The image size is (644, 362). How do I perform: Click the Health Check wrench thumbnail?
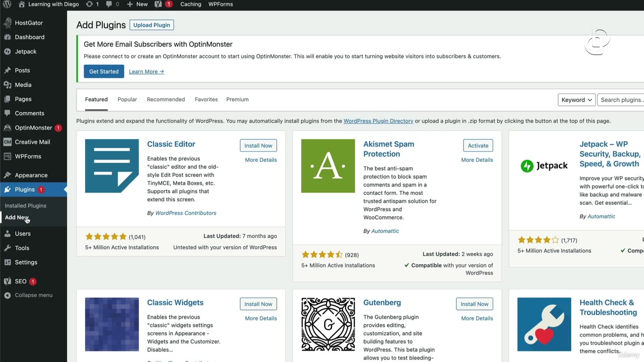pos(544,324)
